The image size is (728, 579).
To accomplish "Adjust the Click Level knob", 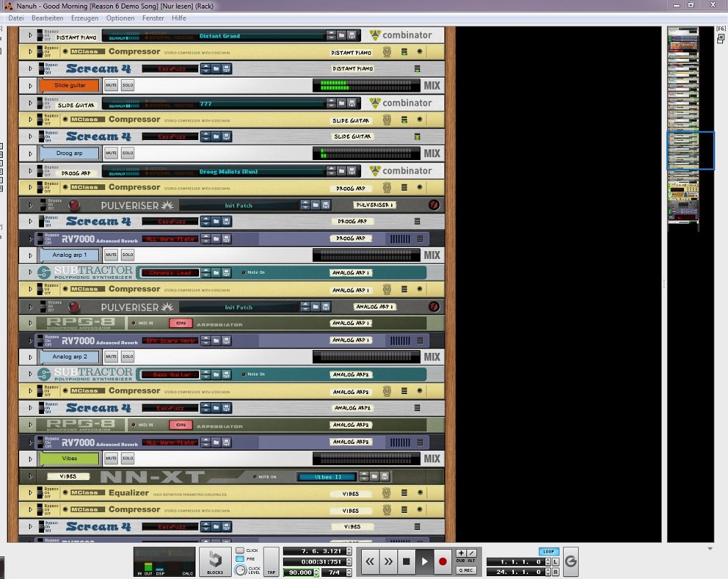I will click(x=240, y=570).
